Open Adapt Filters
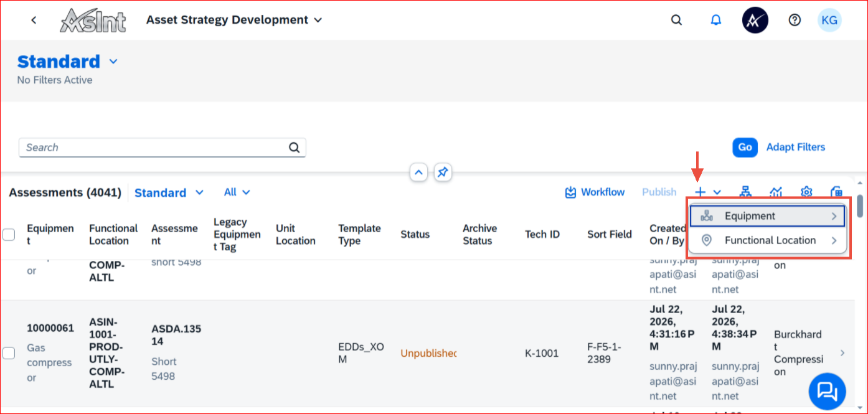Screen dimensions: 868x414 (795, 148)
